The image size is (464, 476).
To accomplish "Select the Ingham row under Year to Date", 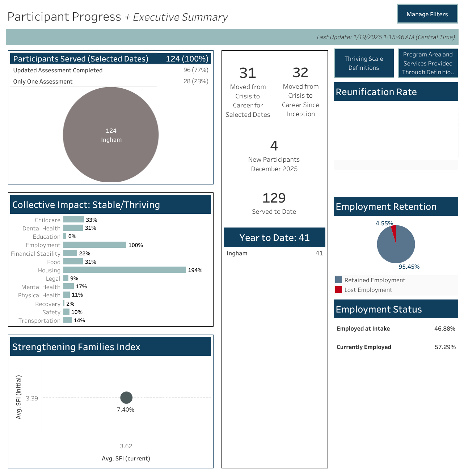I will point(274,253).
